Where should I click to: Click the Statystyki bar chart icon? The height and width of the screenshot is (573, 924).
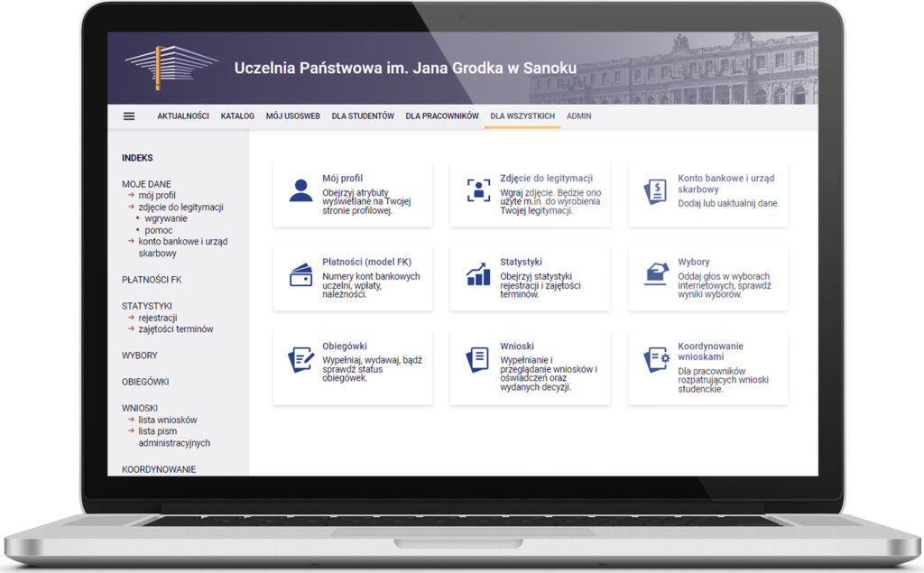click(478, 274)
